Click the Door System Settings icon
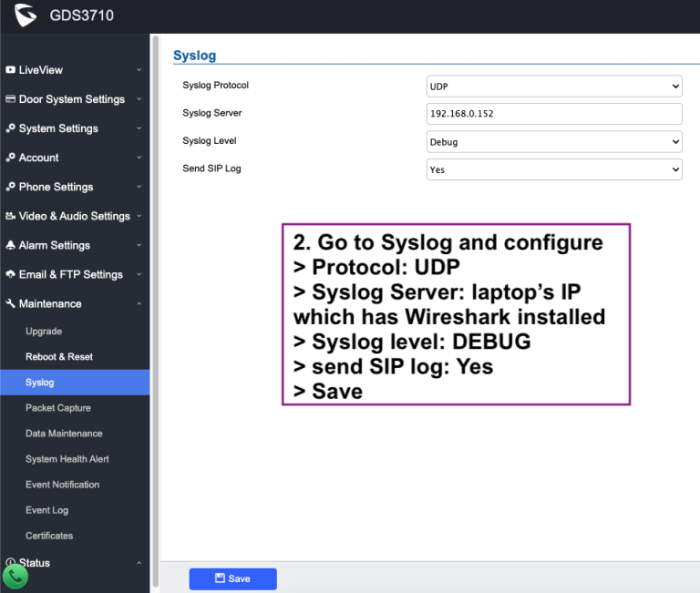Screen dimensions: 700x593 click(x=10, y=99)
